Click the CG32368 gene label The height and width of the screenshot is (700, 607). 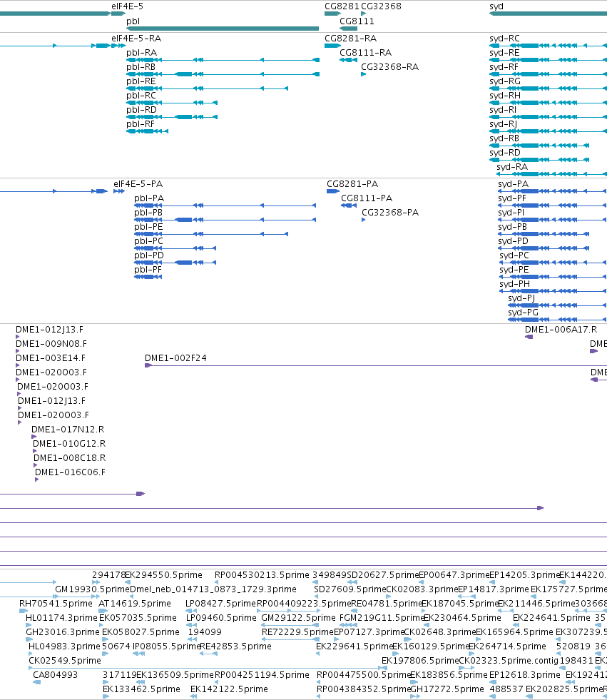[381, 6]
